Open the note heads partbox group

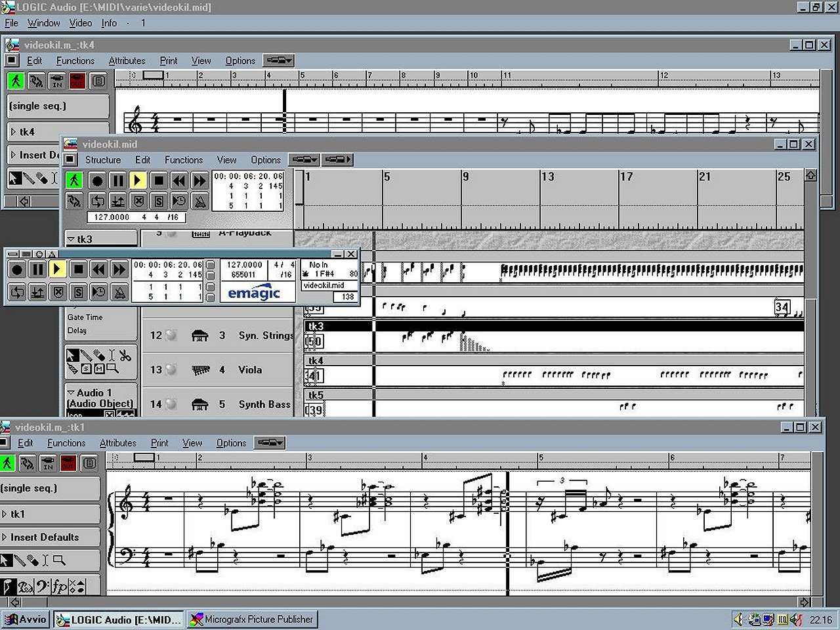click(x=77, y=586)
